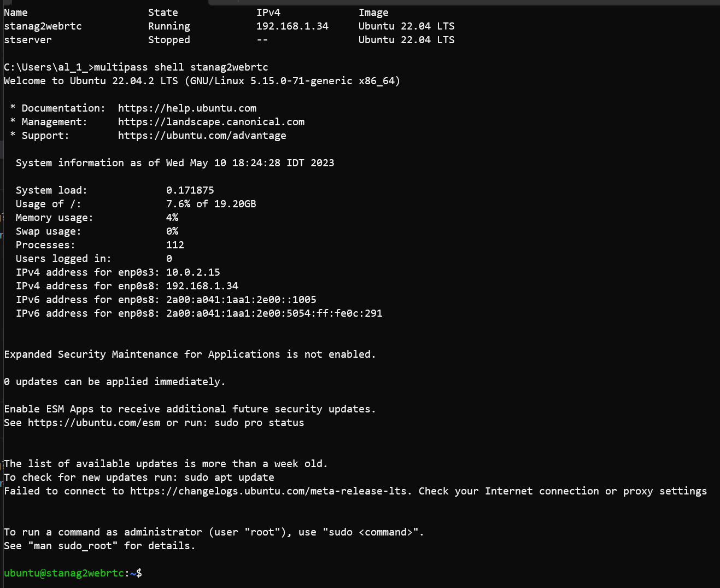Click the first enp0s8 IPv6 address ending 1005
Image resolution: width=720 pixels, height=588 pixels.
point(241,300)
